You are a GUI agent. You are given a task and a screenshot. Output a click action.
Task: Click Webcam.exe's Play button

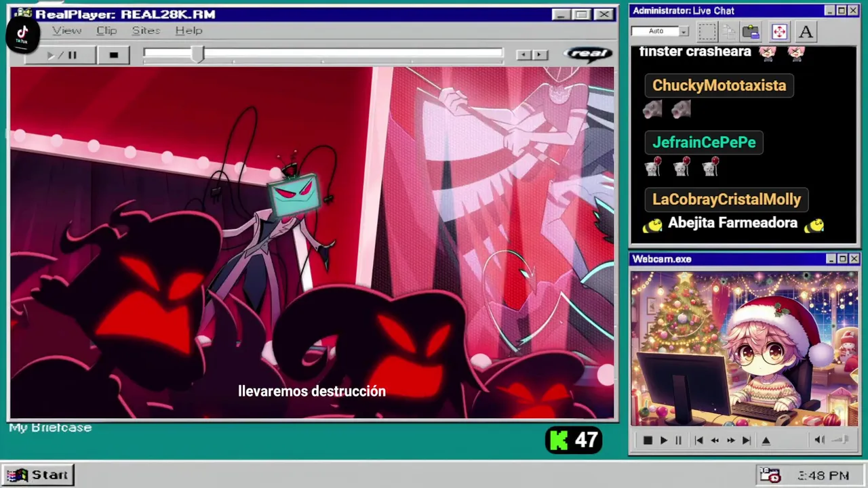pyautogui.click(x=663, y=441)
